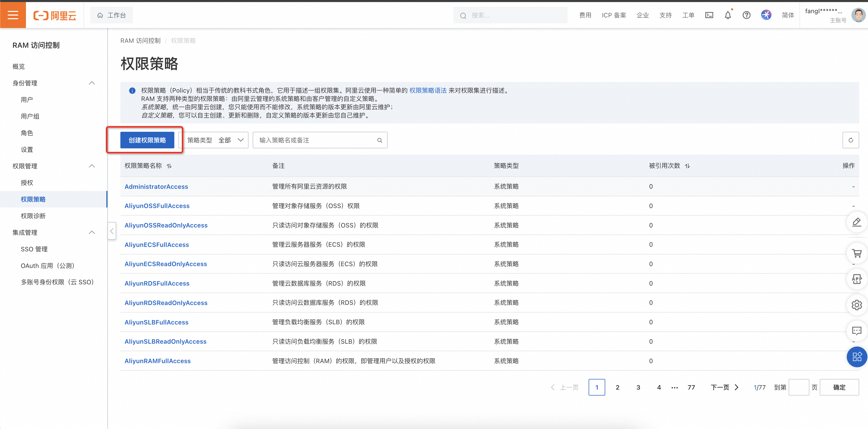The width and height of the screenshot is (868, 429).
Task: Open the 工单 menu
Action: [688, 15]
